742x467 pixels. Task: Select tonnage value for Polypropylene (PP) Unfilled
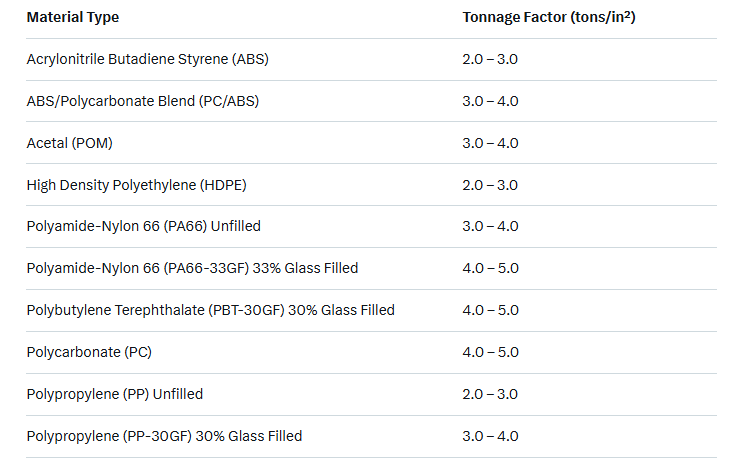point(490,394)
